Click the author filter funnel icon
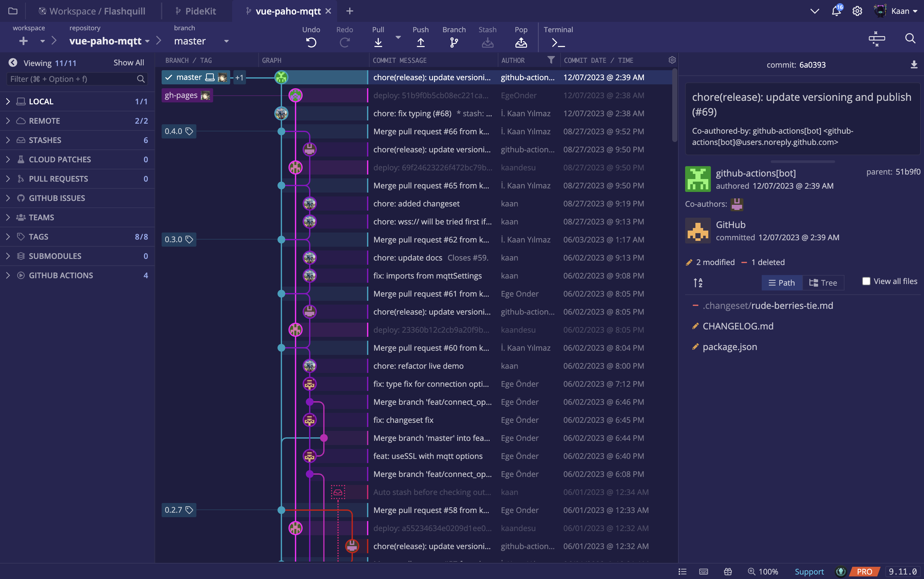The height and width of the screenshot is (579, 924). pos(551,60)
